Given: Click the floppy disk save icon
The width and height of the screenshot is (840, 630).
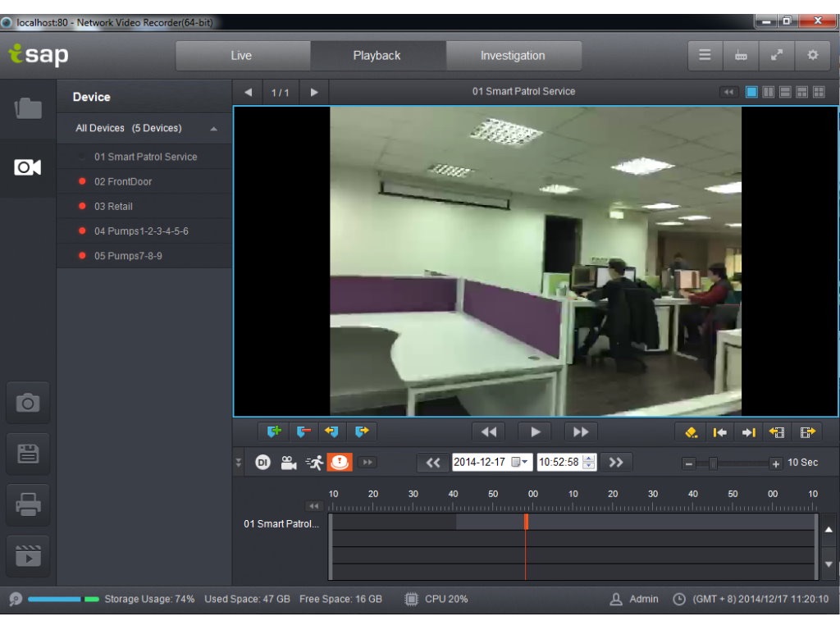Looking at the screenshot, I should pyautogui.click(x=28, y=454).
